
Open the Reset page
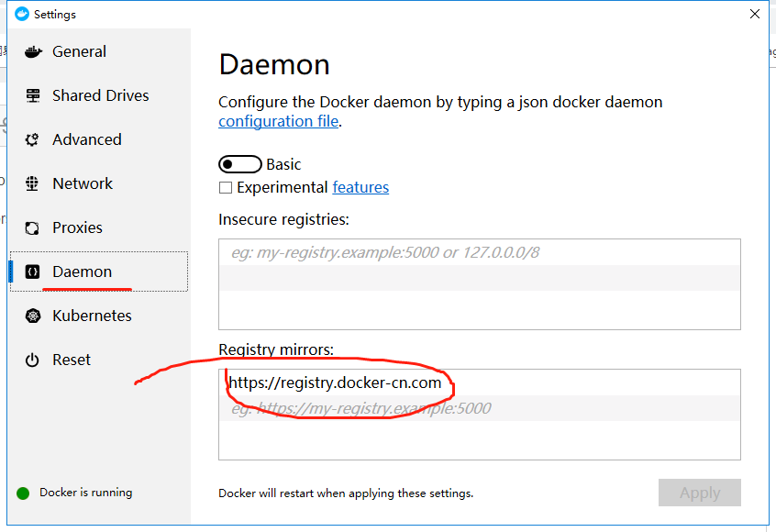pos(99,360)
